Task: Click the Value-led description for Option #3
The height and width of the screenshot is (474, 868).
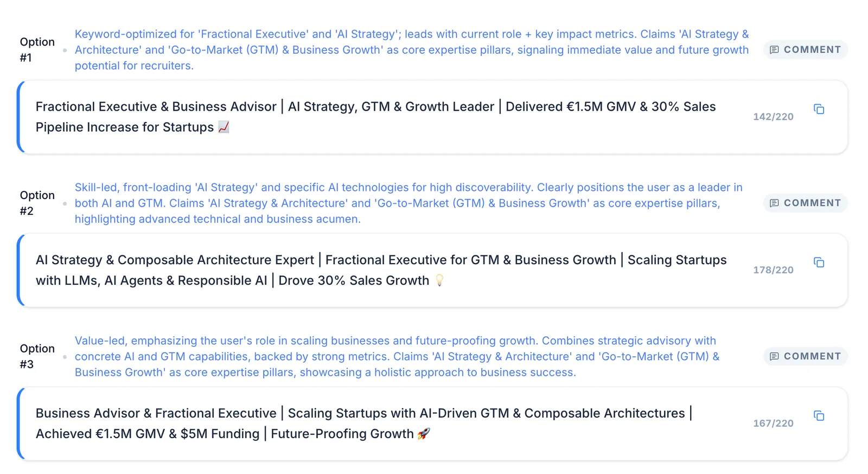Action: 397,356
